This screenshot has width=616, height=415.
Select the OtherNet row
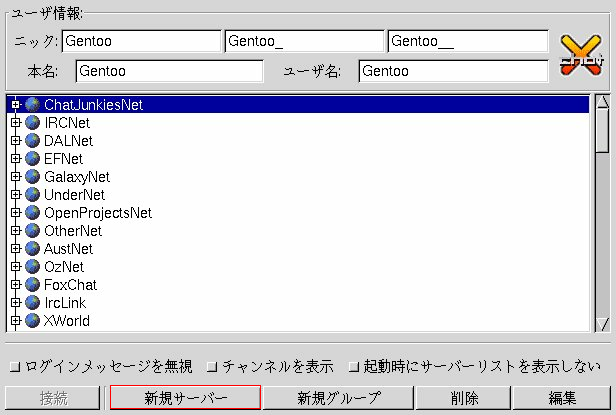(x=298, y=231)
